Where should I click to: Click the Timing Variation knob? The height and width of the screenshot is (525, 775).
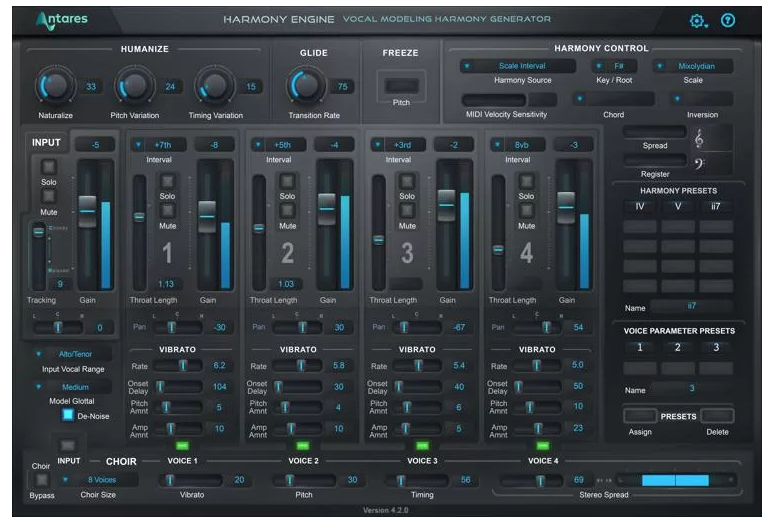[213, 87]
